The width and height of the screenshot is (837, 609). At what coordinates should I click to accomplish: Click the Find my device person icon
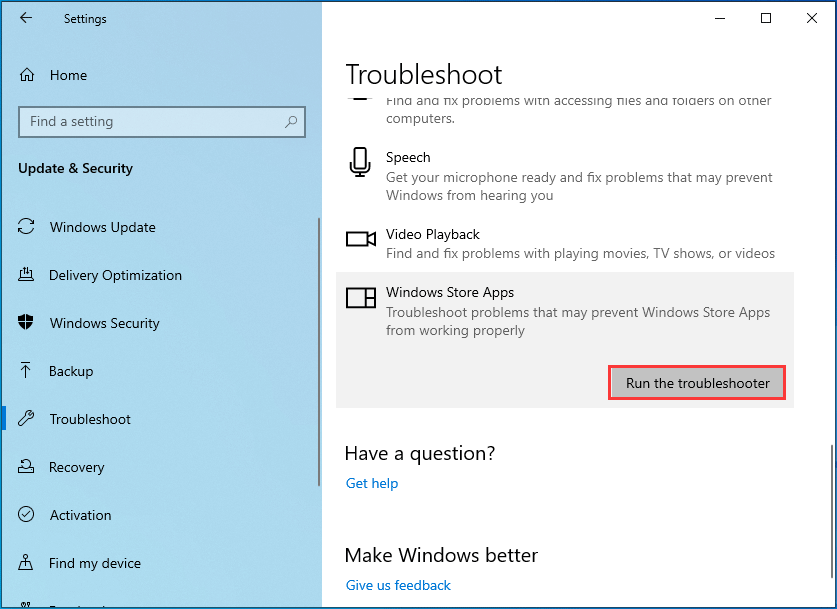point(26,562)
